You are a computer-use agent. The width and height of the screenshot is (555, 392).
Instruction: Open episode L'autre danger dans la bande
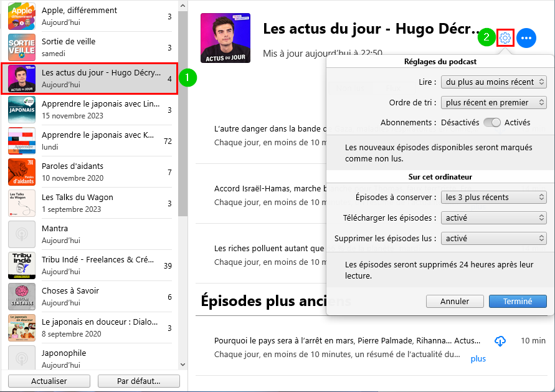[261, 135]
